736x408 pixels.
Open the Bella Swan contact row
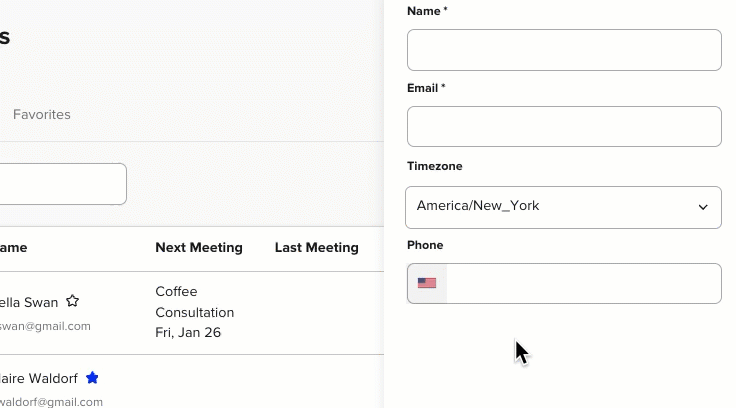(192, 313)
